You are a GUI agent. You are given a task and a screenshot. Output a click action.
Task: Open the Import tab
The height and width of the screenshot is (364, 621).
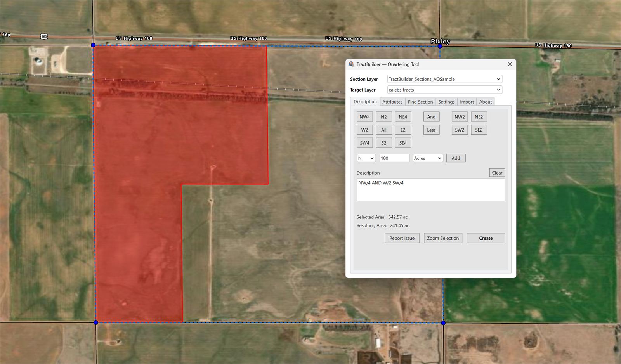tap(467, 102)
